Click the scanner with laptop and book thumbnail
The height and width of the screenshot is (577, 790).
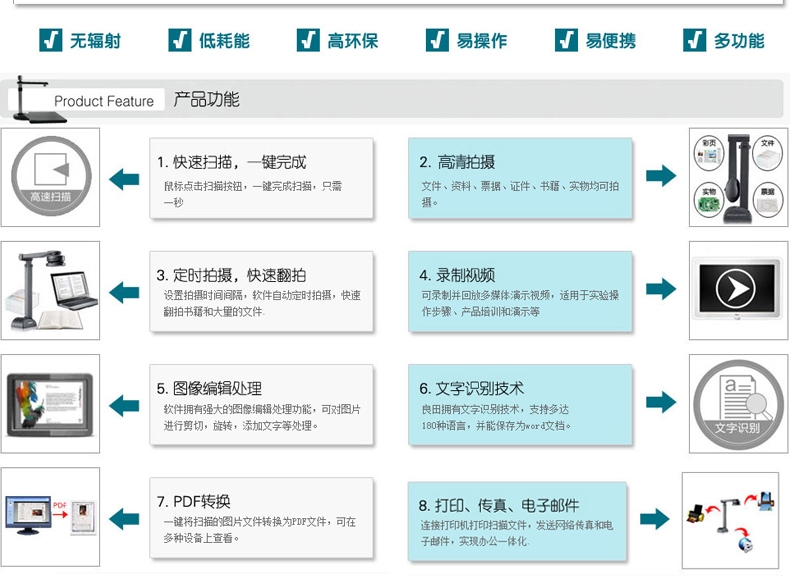point(51,291)
